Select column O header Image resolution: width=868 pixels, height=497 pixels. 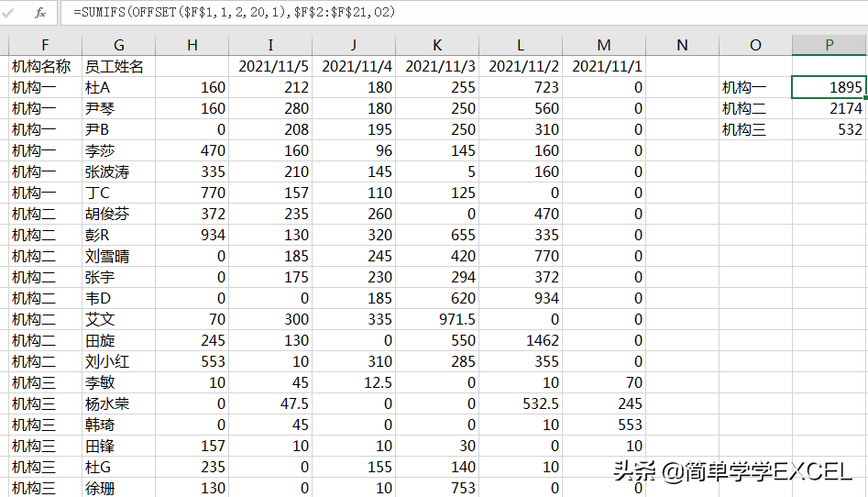coord(755,45)
